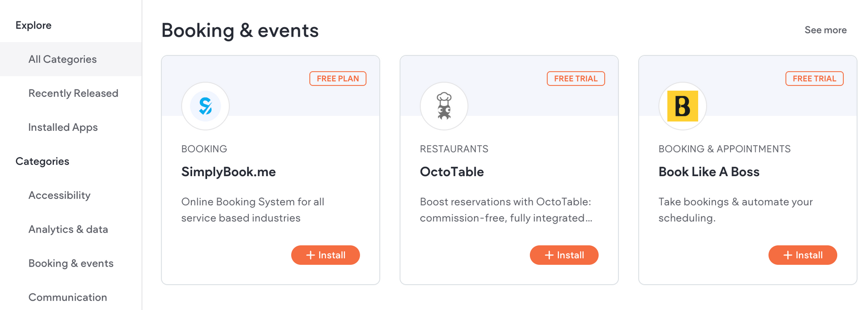
Task: Open Recently Released apps
Action: pyautogui.click(x=71, y=93)
